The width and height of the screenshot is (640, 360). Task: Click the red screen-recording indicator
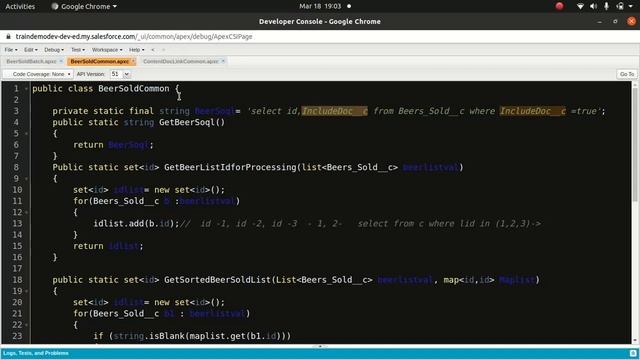(559, 6)
